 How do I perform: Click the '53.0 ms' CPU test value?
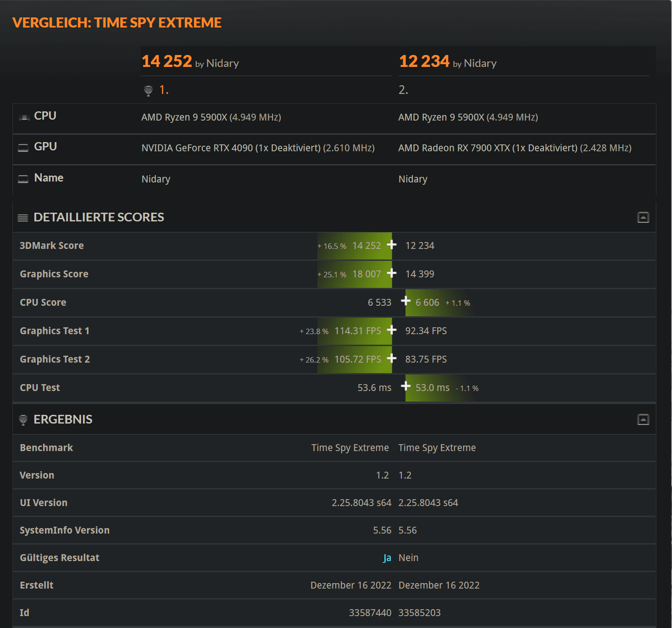pos(433,388)
